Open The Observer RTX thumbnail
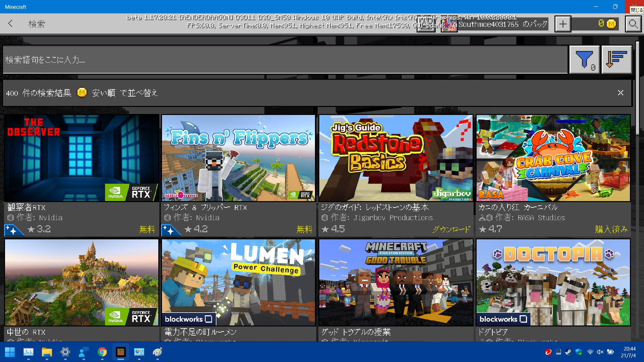 [82, 158]
